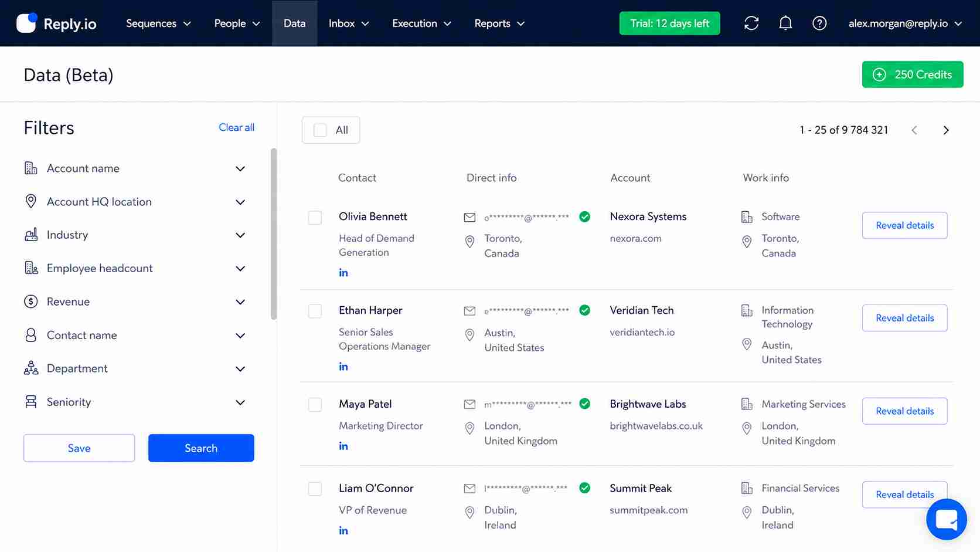Expand the Department filter chevron
The height and width of the screenshot is (552, 980).
click(240, 369)
